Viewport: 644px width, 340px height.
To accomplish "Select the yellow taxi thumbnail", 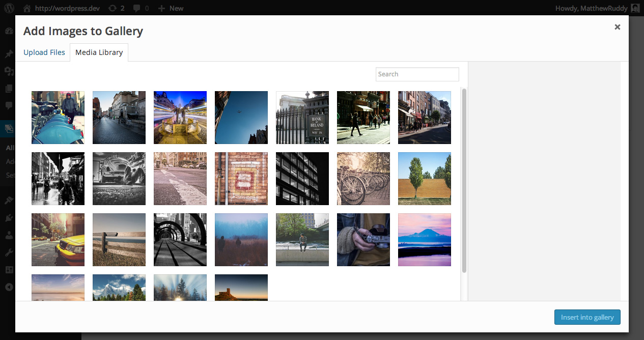I will [x=58, y=240].
